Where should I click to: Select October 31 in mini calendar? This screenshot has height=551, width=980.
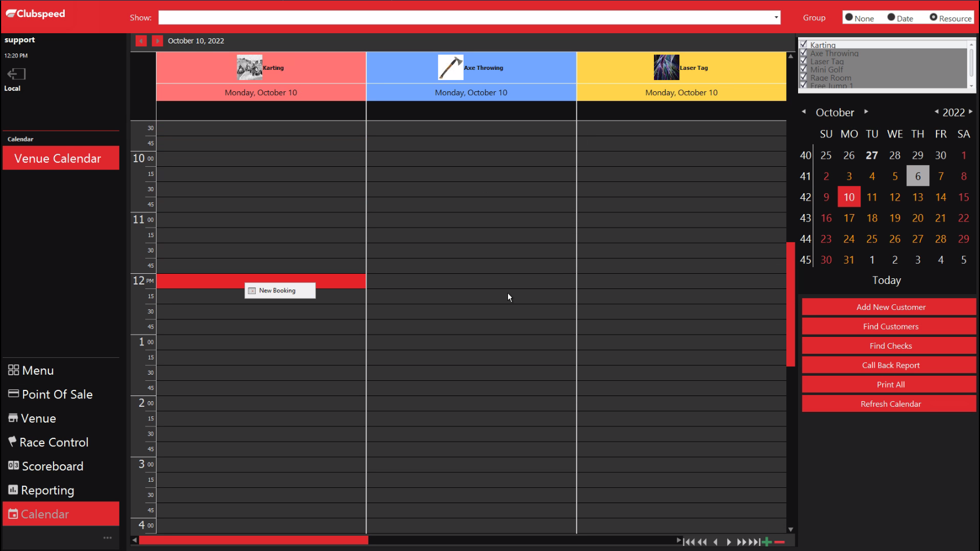[849, 260]
